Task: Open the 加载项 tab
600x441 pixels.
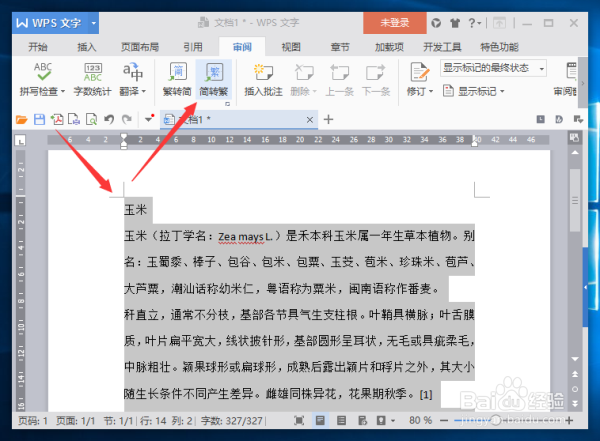Action: click(389, 47)
